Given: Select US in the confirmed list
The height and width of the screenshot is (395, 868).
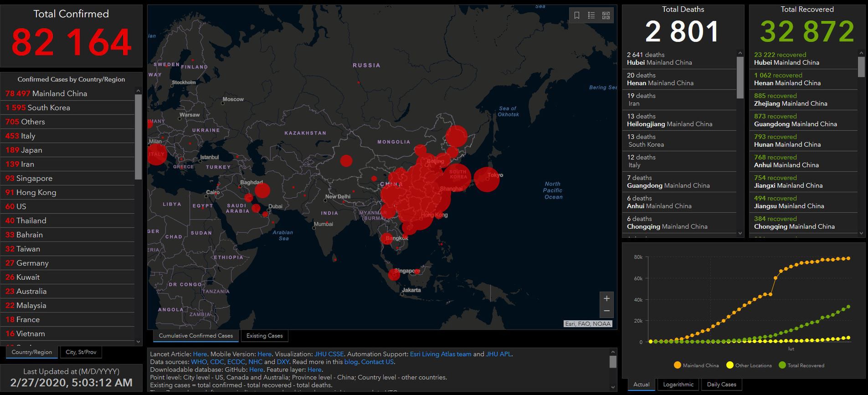Looking at the screenshot, I should point(67,206).
